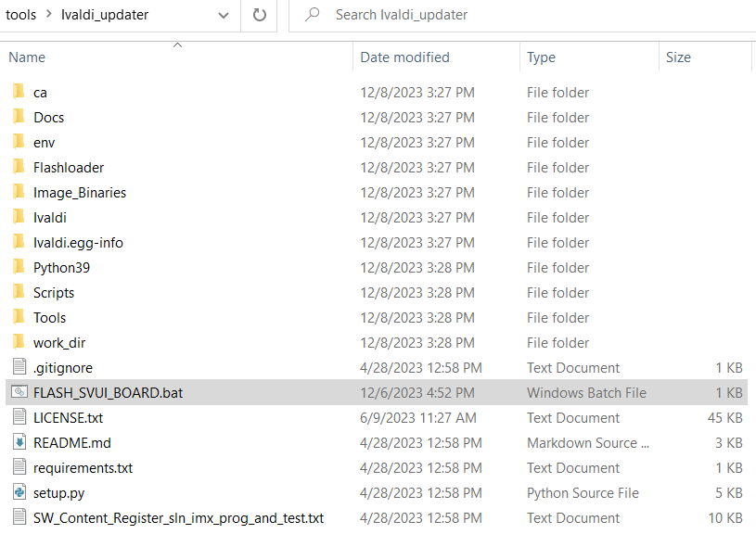
Task: Click the Image_Binaries folder icon
Action: click(x=19, y=193)
